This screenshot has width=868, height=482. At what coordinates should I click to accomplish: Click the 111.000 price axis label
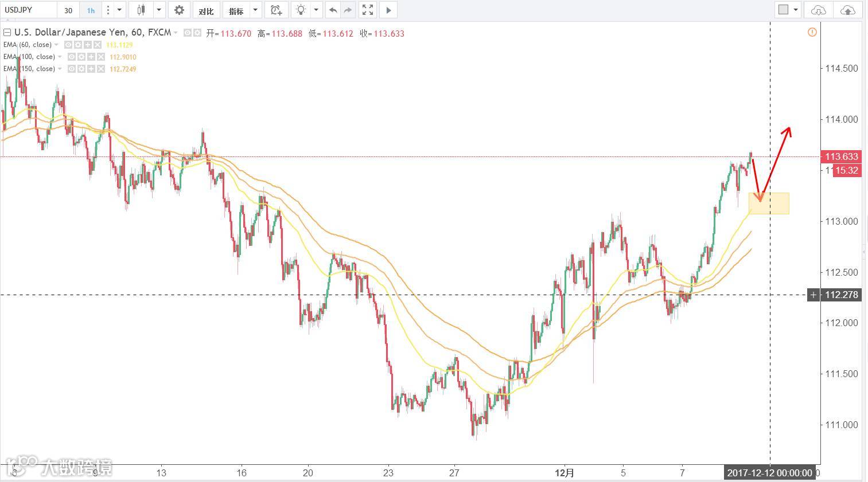[842, 425]
